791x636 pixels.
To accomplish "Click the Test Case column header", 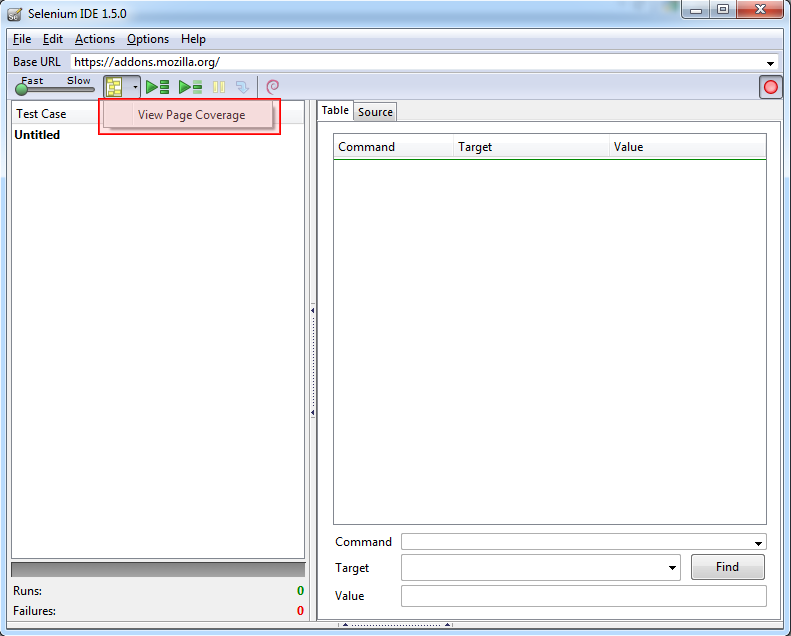I will point(41,114).
